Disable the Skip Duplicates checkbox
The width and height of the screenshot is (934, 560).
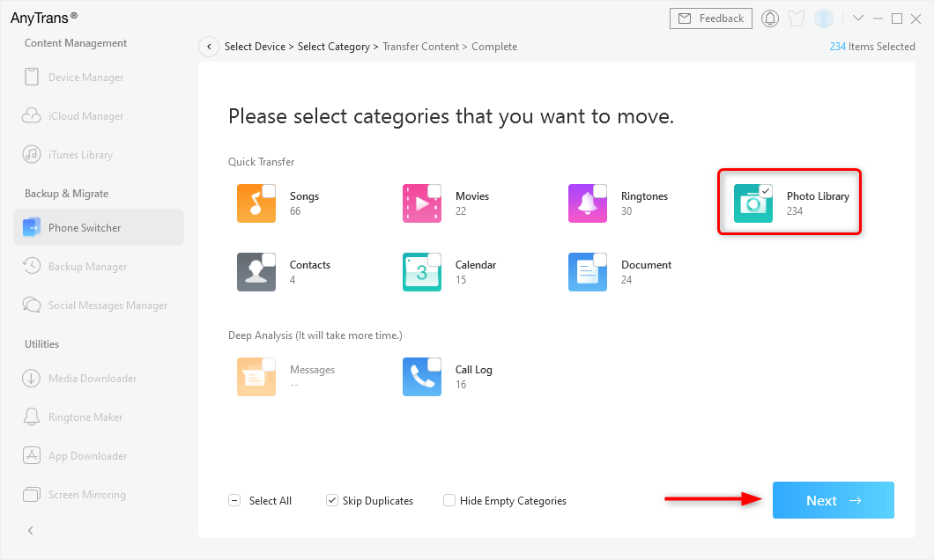pyautogui.click(x=331, y=501)
